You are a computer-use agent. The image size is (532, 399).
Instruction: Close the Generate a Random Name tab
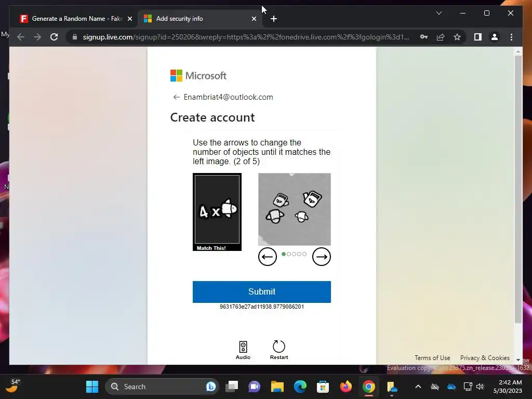(129, 19)
